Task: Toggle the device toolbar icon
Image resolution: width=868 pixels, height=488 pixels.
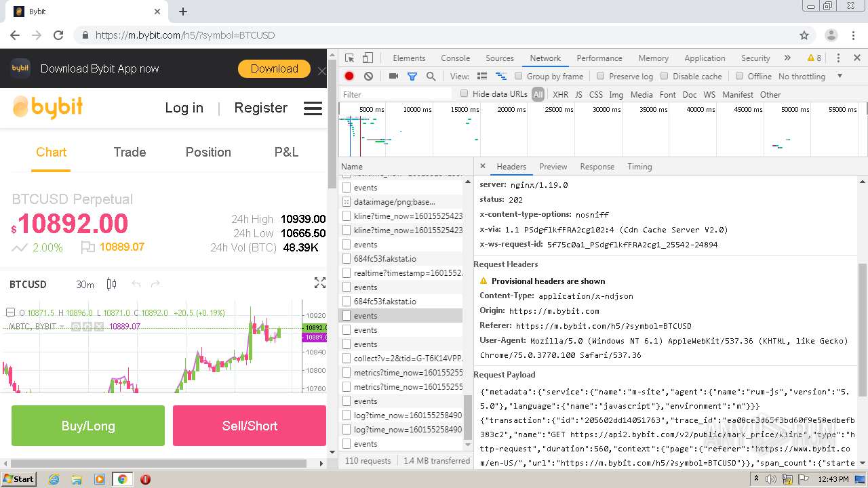Action: [x=367, y=58]
